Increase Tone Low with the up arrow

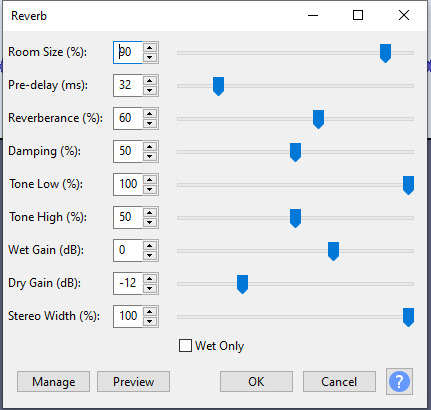coord(150,179)
